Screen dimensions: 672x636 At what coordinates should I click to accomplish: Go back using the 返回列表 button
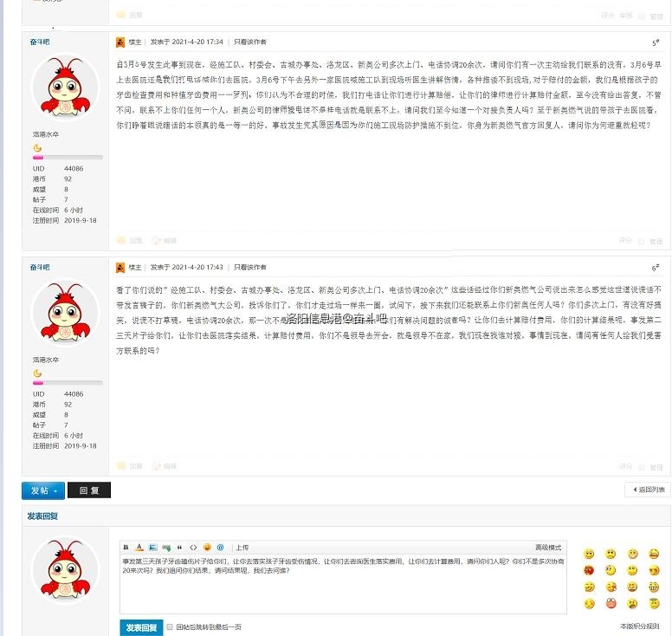tap(647, 490)
